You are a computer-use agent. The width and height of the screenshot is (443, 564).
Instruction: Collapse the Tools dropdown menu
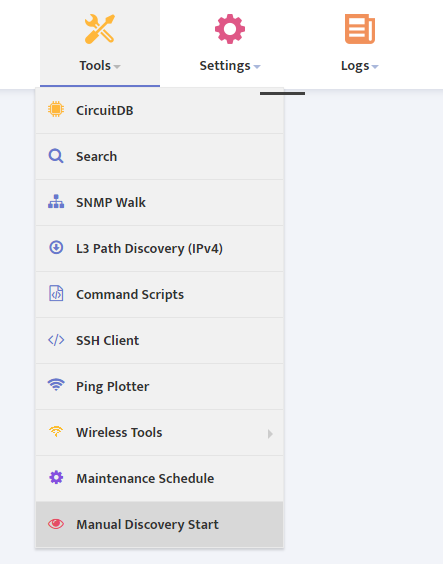(100, 43)
